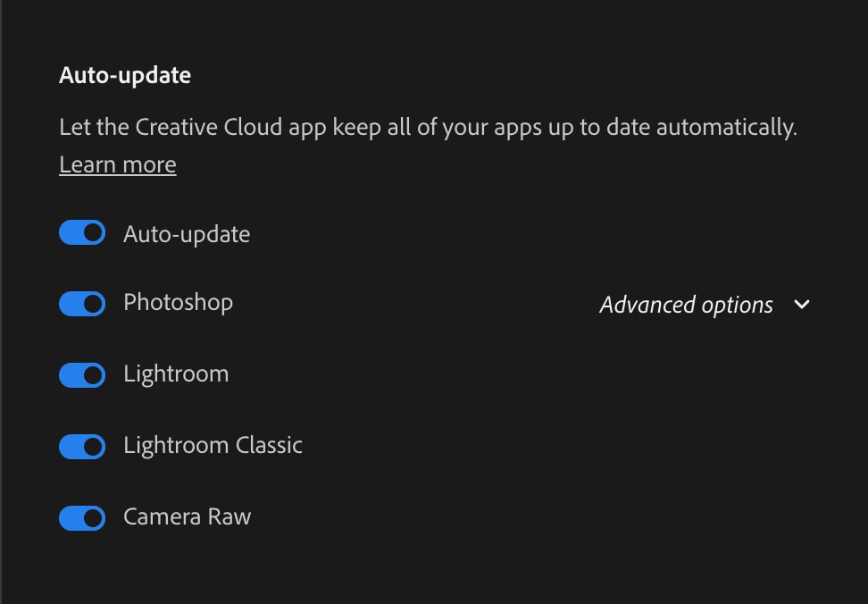The height and width of the screenshot is (604, 868).
Task: Disable the Photoshop auto-update switch
Action: (x=82, y=304)
